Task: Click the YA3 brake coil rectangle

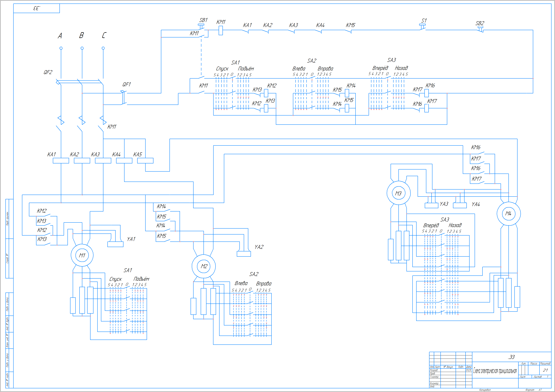Action: coord(432,206)
